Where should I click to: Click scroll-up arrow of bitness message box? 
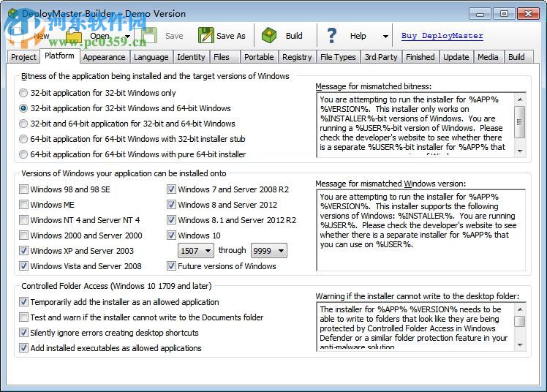(x=520, y=99)
